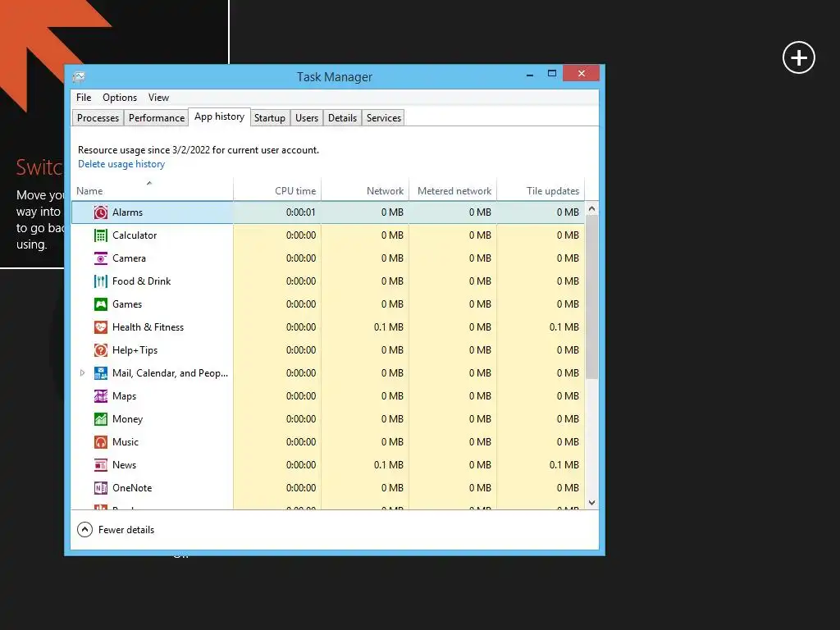Click the Games app icon
The image size is (840, 630).
tap(101, 304)
